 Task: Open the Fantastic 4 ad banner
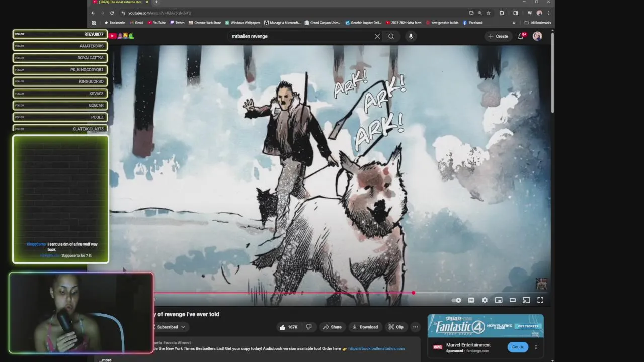(486, 326)
